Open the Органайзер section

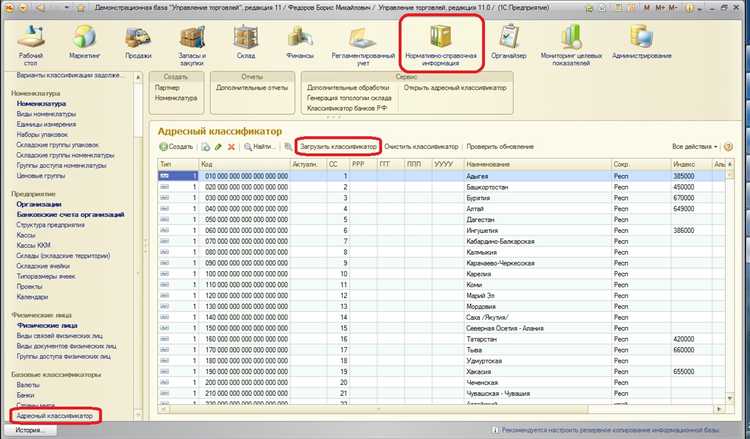(508, 42)
